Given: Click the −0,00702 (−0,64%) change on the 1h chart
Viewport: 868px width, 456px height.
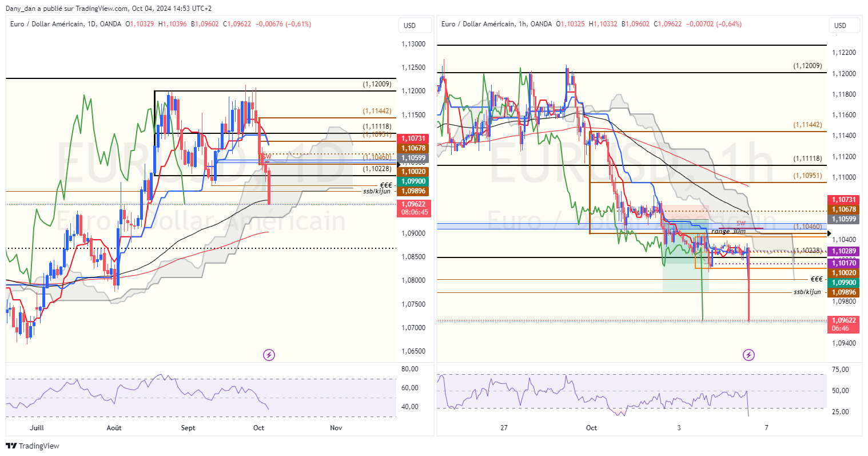Looking at the screenshot, I should point(714,24).
